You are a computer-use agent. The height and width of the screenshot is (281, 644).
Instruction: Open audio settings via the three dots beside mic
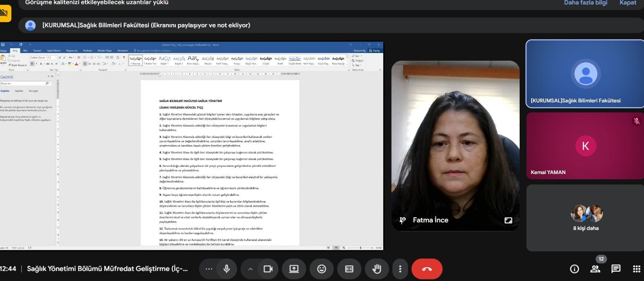[208, 269]
